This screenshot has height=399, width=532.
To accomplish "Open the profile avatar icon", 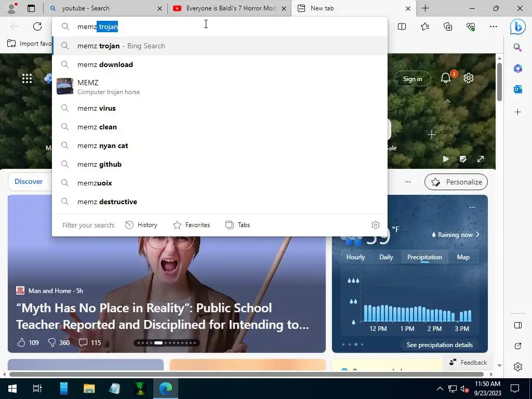I will tap(12, 8).
